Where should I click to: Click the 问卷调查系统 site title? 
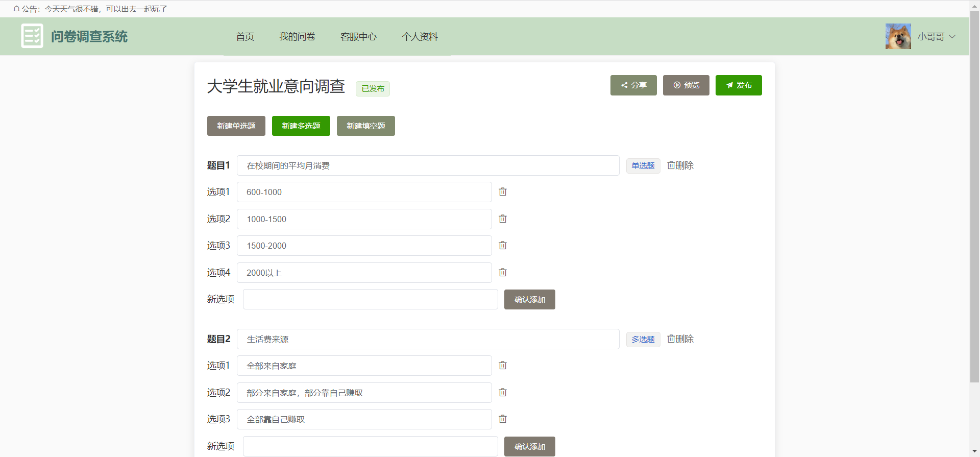click(89, 37)
